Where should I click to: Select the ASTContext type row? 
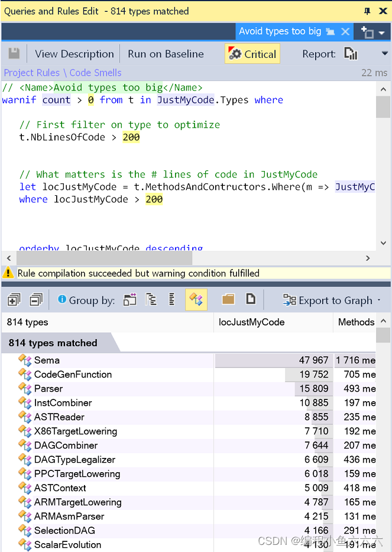189,488
